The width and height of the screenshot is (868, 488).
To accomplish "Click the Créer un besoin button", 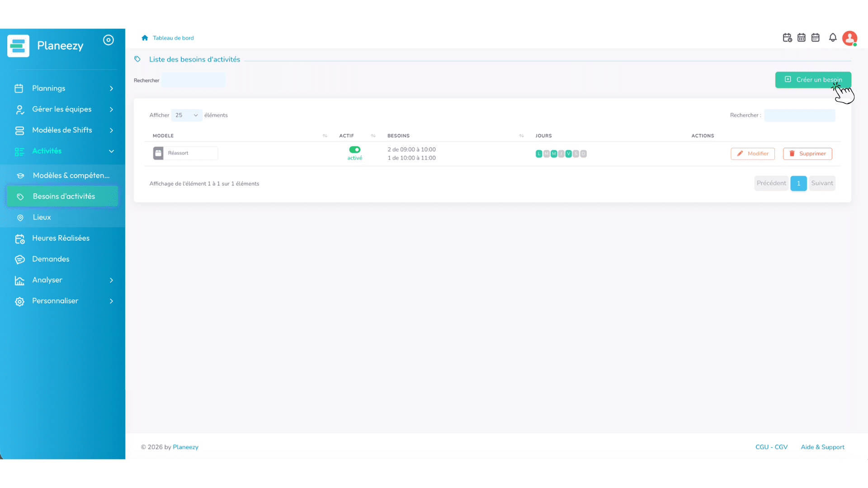I will click(x=813, y=80).
